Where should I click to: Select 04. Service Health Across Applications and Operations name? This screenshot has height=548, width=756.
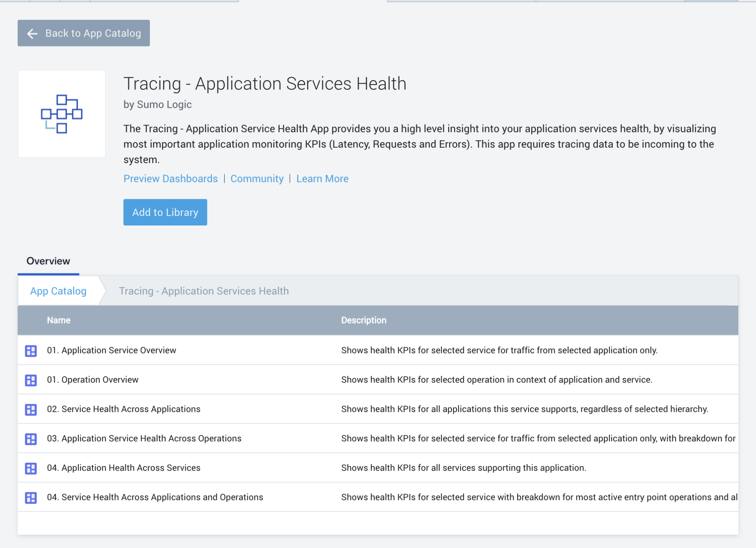[155, 497]
